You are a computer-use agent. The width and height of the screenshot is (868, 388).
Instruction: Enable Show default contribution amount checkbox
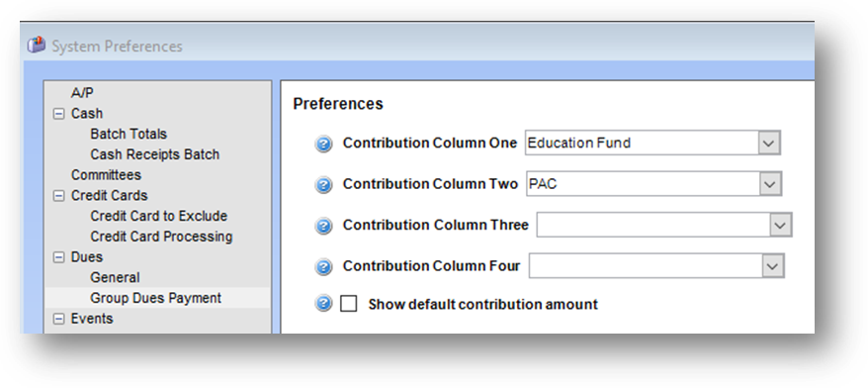pyautogui.click(x=348, y=304)
